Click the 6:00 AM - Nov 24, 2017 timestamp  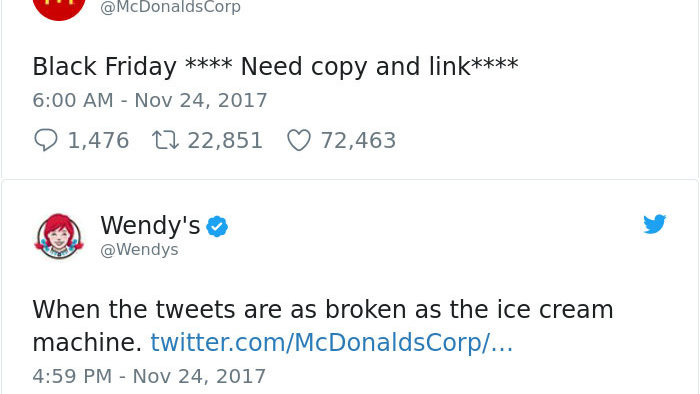point(150,100)
